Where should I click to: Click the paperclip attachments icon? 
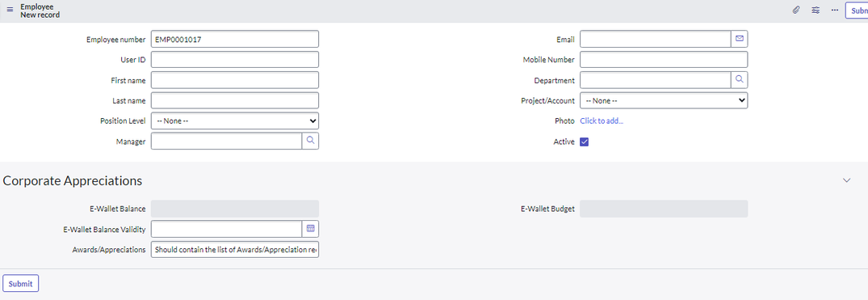(796, 10)
